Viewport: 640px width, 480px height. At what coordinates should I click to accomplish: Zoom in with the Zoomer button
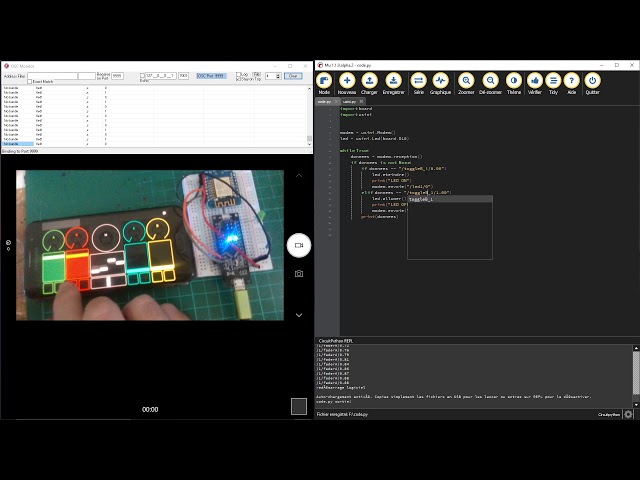466,84
